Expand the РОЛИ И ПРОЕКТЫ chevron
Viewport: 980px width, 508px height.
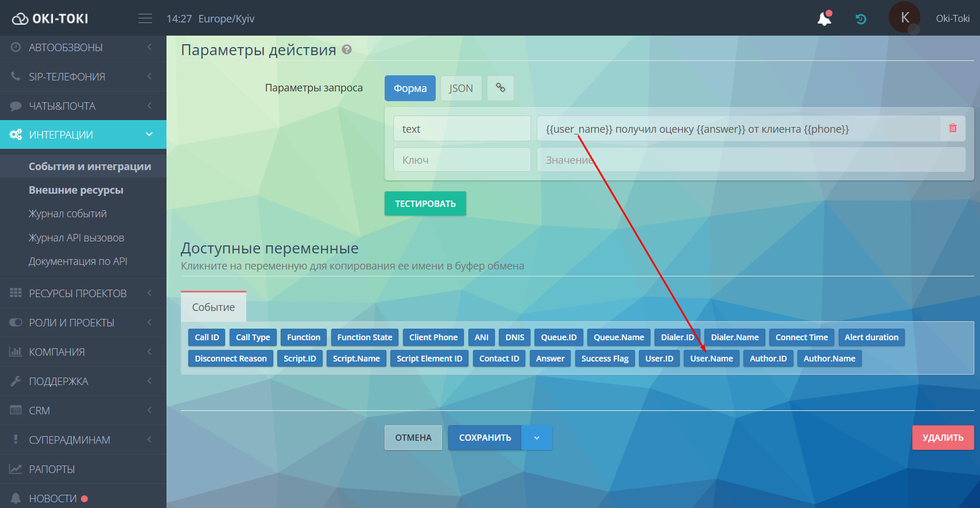click(x=149, y=322)
